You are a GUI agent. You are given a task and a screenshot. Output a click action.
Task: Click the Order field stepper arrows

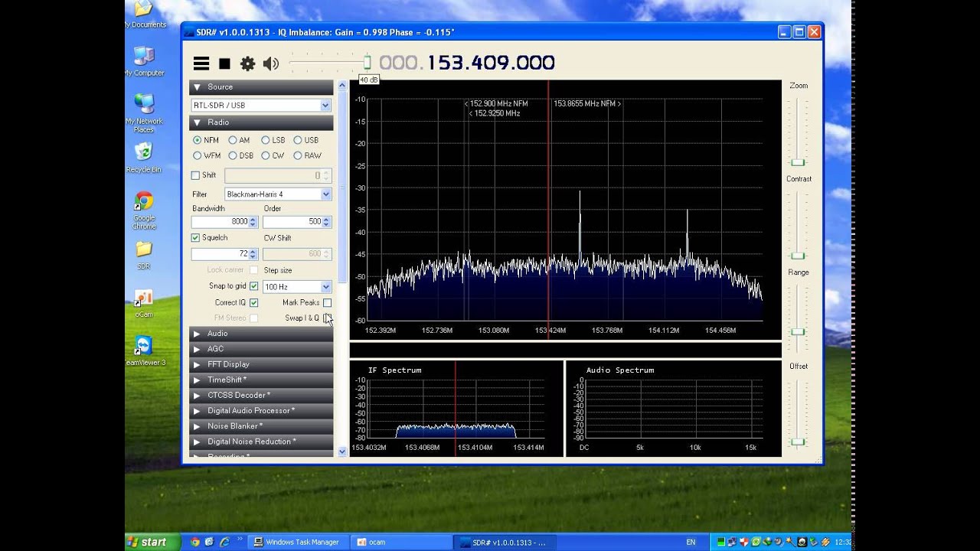[327, 222]
